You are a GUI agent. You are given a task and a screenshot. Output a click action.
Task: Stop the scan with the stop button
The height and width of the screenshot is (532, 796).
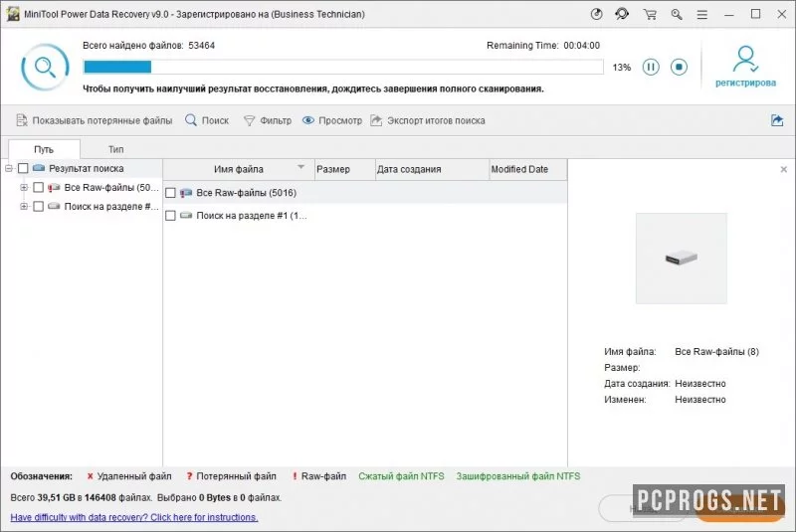coord(679,67)
